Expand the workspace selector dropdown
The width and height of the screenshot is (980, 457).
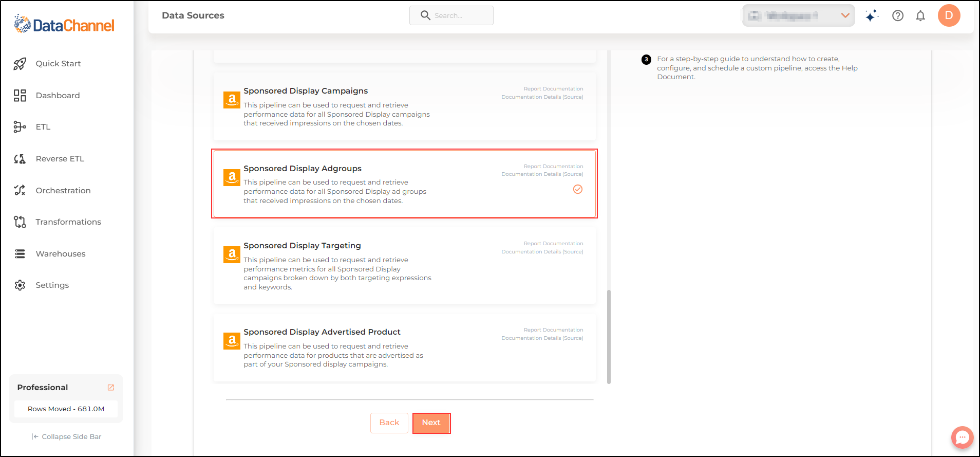tap(798, 15)
